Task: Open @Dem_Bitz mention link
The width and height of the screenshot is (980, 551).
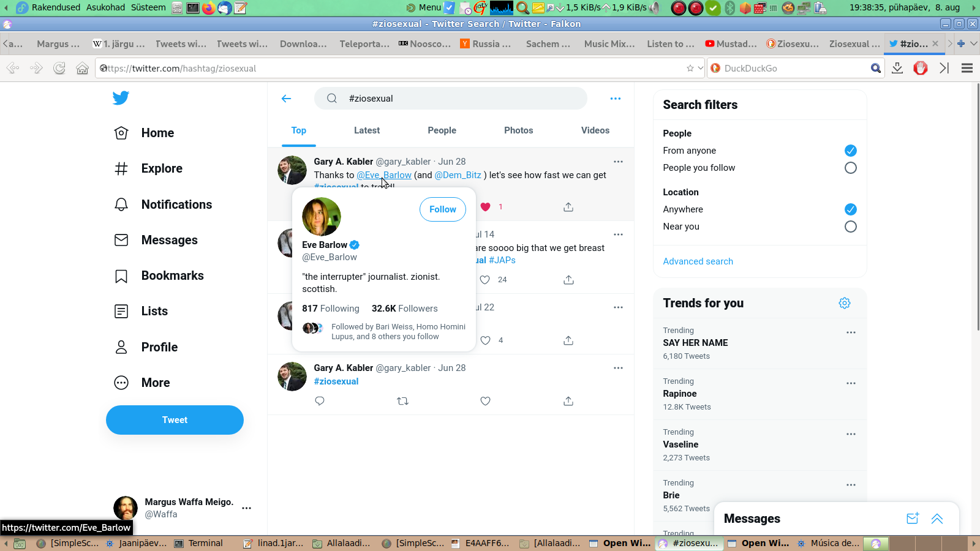Action: coord(458,175)
